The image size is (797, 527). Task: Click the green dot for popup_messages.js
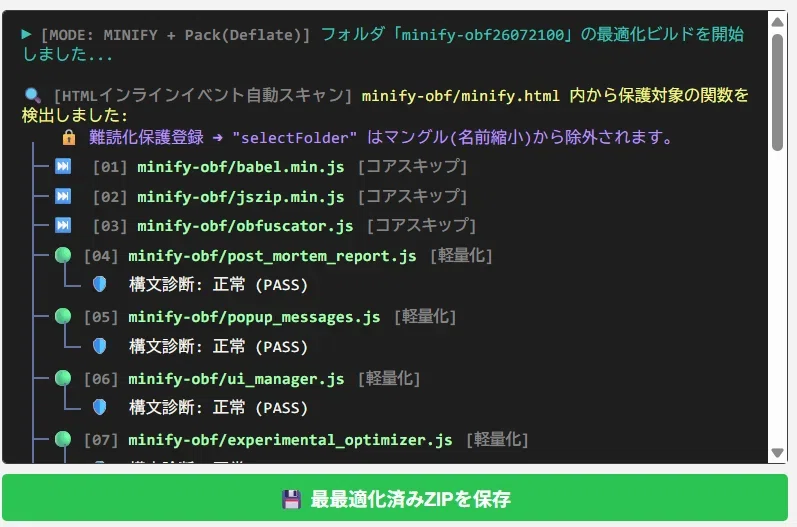click(x=63, y=316)
